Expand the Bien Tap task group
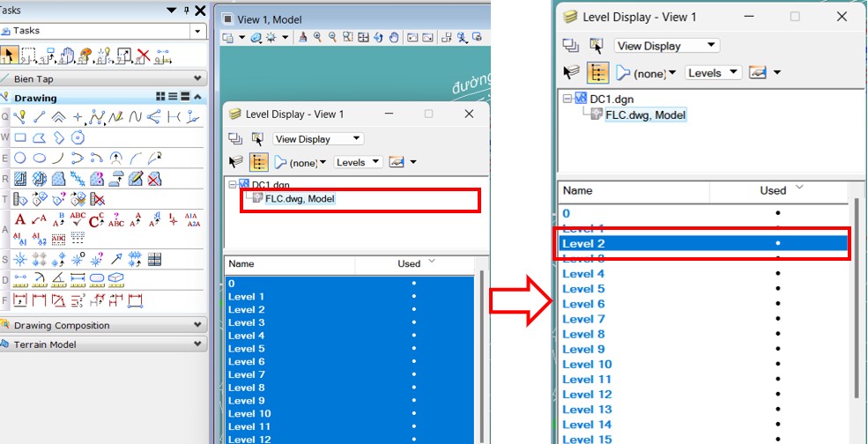 coord(197,78)
